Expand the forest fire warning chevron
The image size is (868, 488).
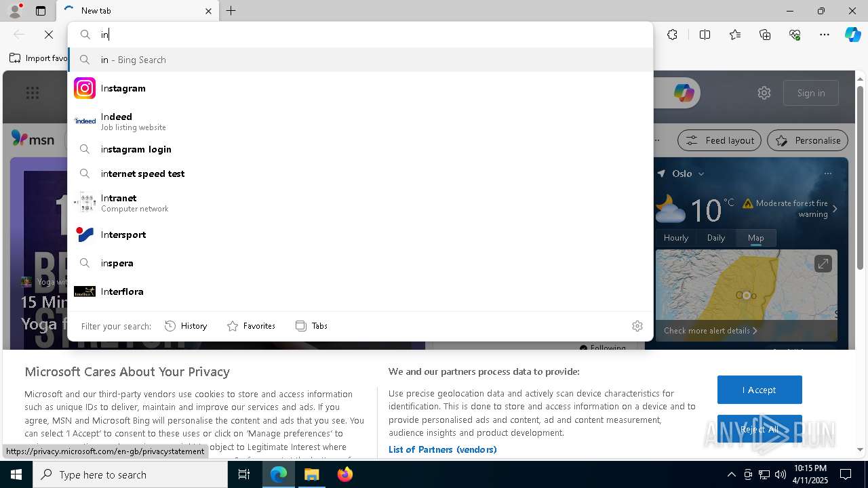point(835,209)
